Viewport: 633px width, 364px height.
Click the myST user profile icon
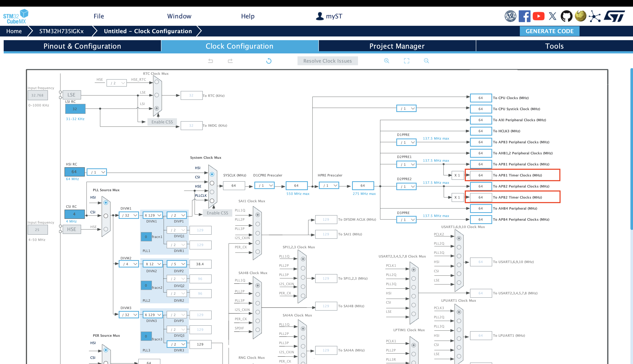[x=320, y=16]
